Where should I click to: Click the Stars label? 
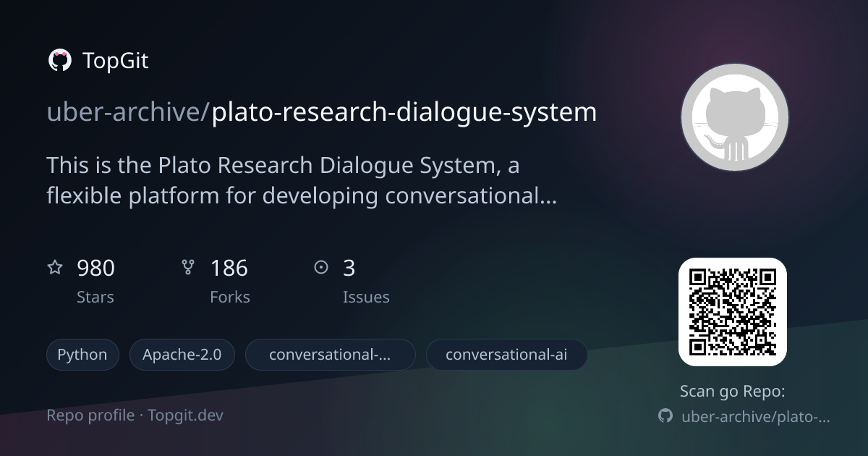[x=95, y=297]
